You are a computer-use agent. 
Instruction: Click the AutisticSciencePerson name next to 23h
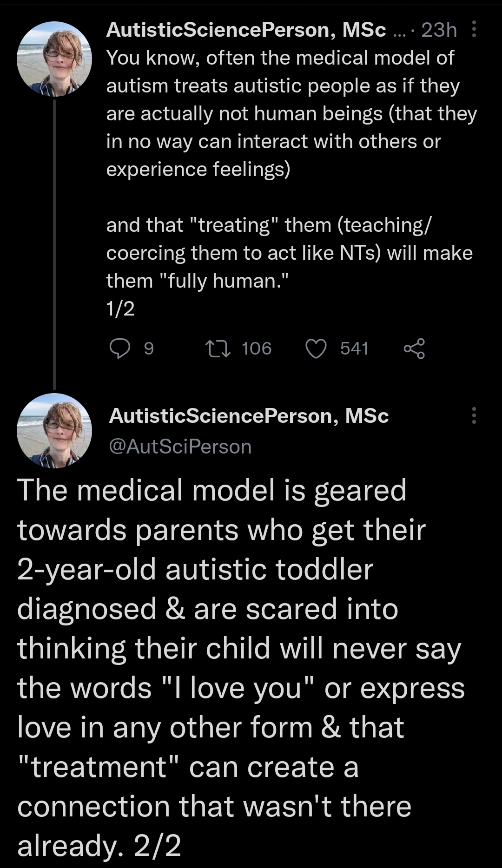click(246, 30)
